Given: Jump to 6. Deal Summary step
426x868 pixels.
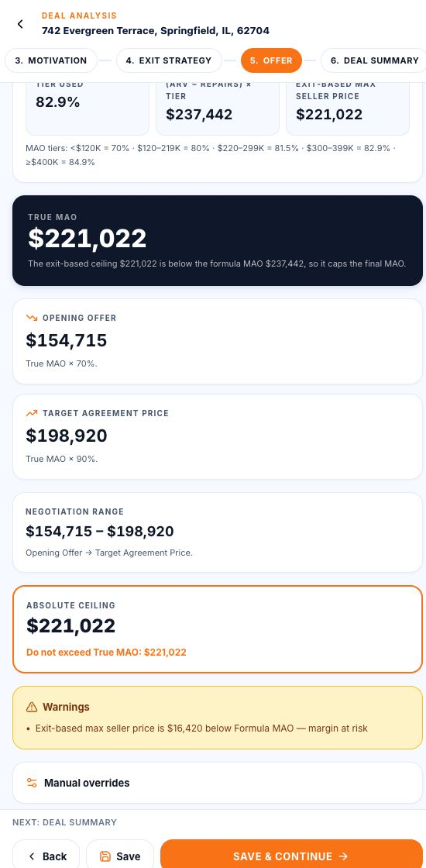Looking at the screenshot, I should click(375, 60).
